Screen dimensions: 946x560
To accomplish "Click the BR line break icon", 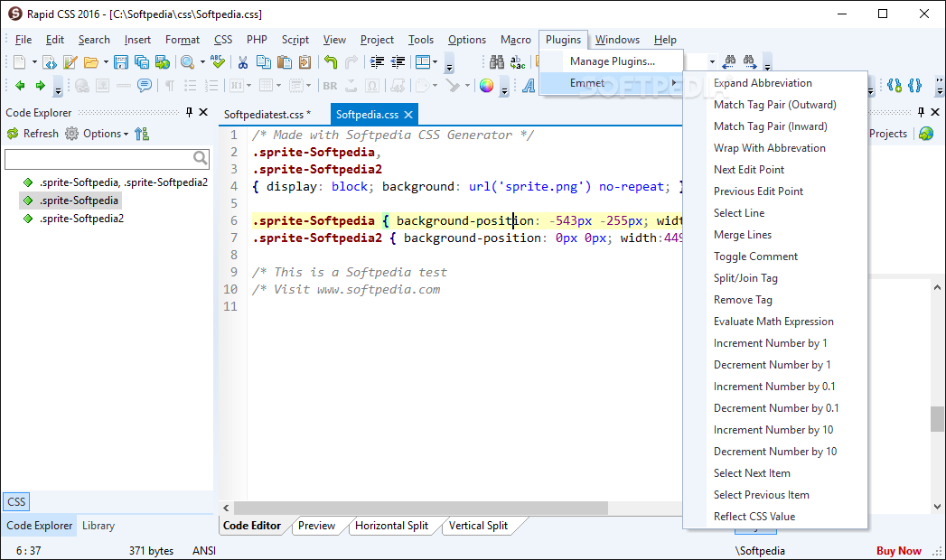I will tap(330, 86).
